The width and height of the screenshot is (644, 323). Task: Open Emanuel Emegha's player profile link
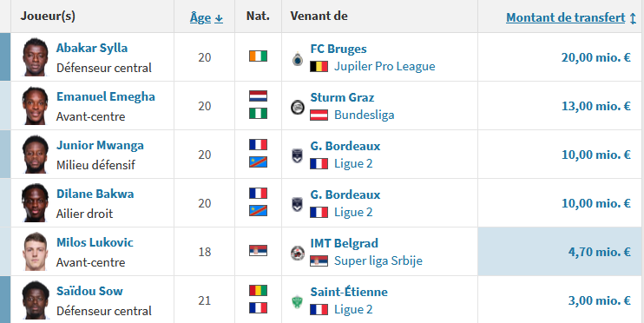[106, 96]
